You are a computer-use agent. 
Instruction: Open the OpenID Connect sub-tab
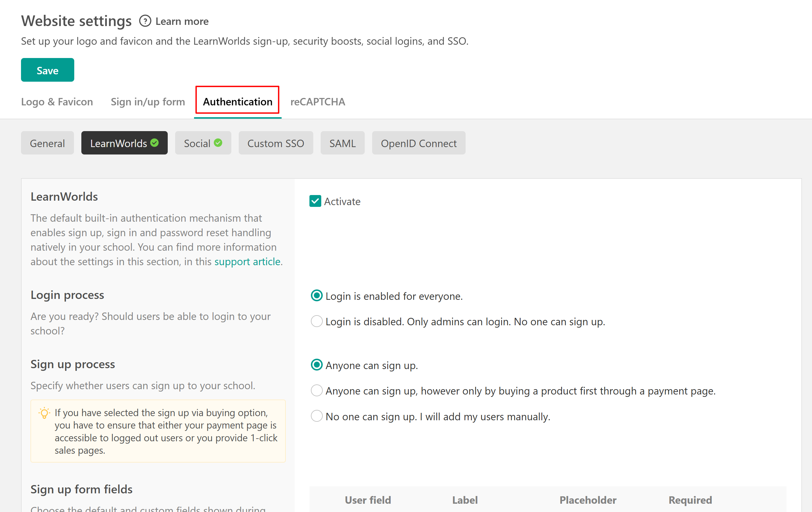coord(419,143)
